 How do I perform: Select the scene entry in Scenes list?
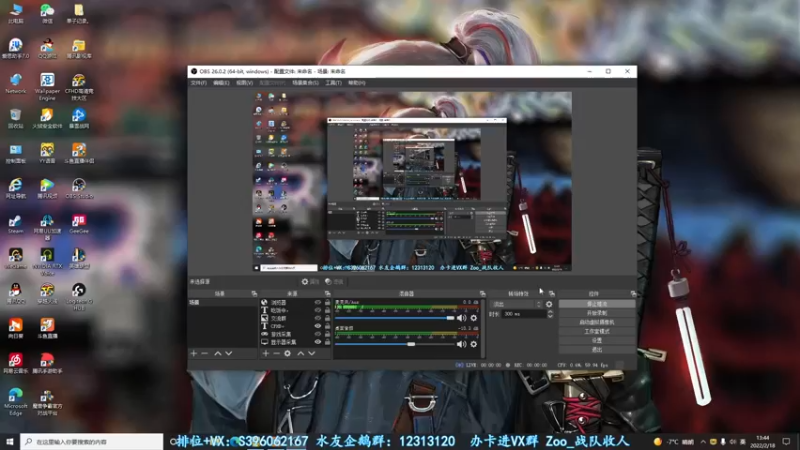click(x=222, y=303)
